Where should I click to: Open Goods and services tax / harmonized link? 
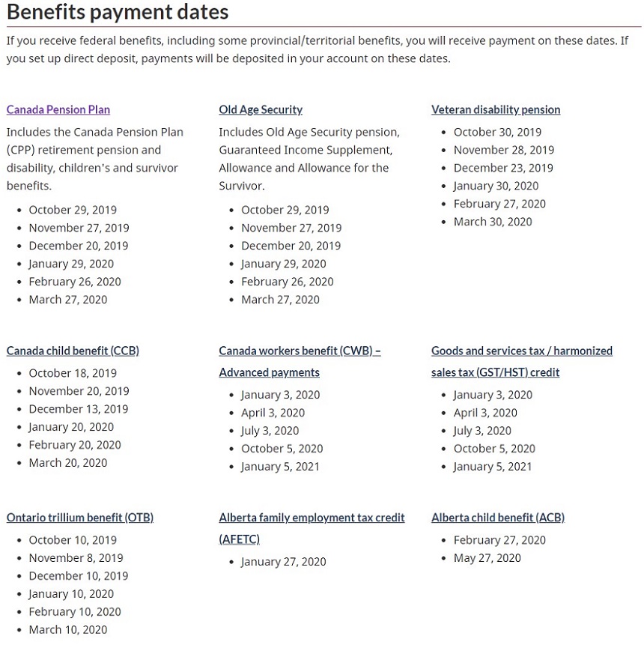[x=522, y=351]
